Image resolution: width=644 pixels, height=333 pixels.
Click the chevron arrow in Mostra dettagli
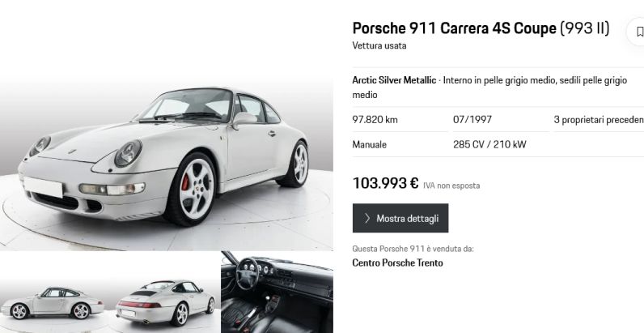pyautogui.click(x=367, y=218)
